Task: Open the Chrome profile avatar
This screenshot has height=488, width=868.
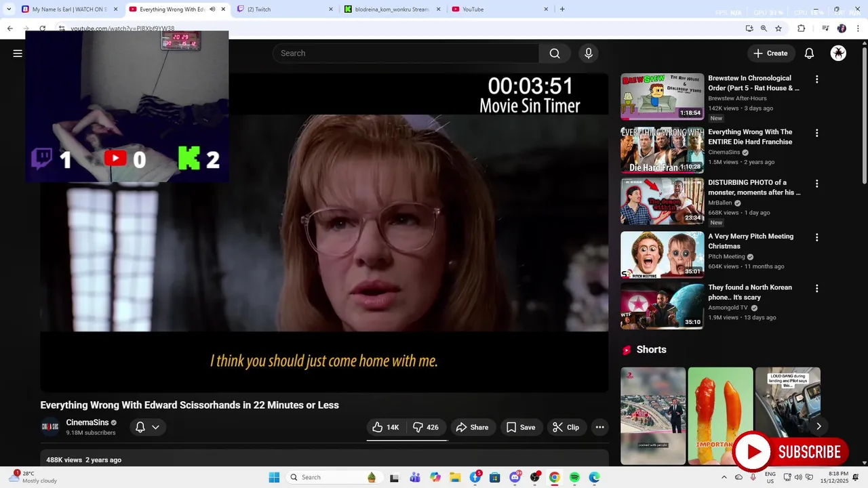Action: point(842,28)
